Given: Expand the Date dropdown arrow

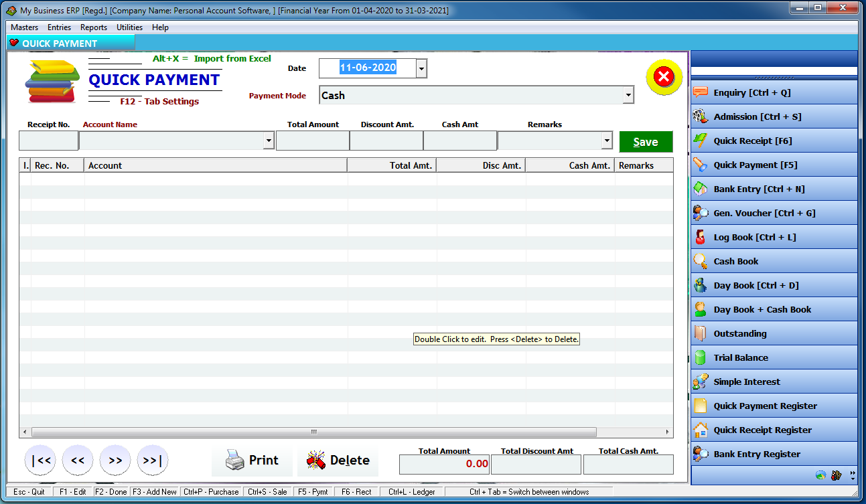Looking at the screenshot, I should [x=422, y=68].
